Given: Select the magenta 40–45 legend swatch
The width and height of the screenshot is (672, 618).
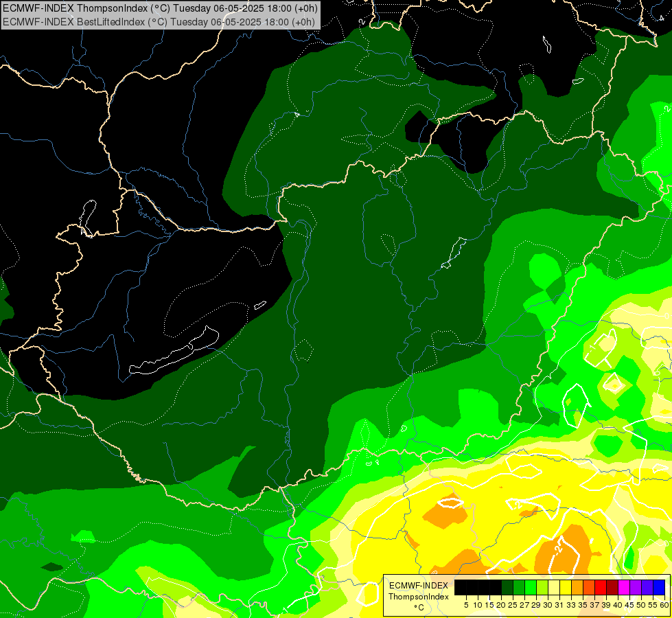Looking at the screenshot, I should pyautogui.click(x=624, y=587).
